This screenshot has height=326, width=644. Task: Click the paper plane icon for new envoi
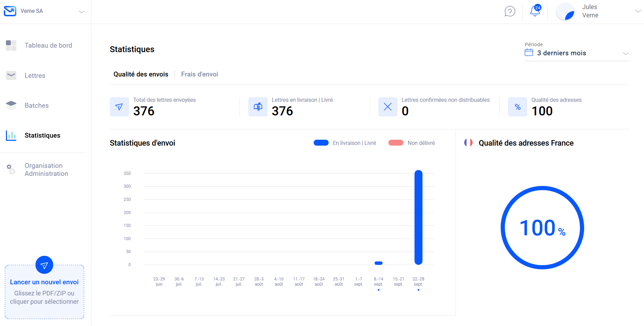point(44,265)
